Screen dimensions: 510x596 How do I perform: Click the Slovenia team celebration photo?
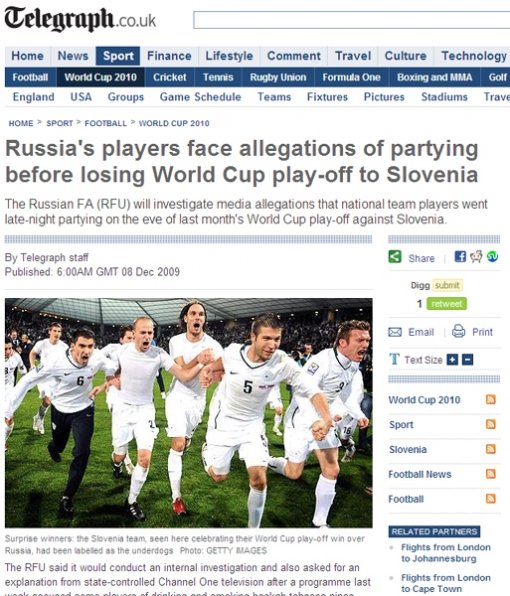pyautogui.click(x=188, y=413)
